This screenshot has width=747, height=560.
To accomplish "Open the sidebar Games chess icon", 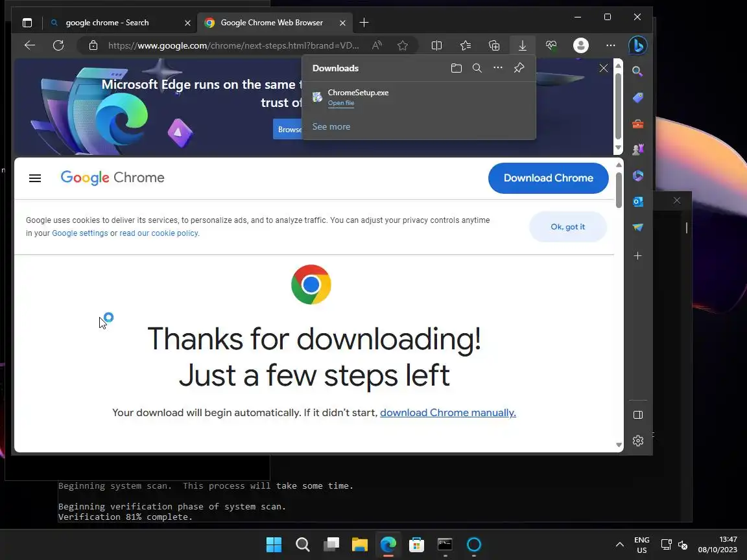I will pyautogui.click(x=637, y=150).
